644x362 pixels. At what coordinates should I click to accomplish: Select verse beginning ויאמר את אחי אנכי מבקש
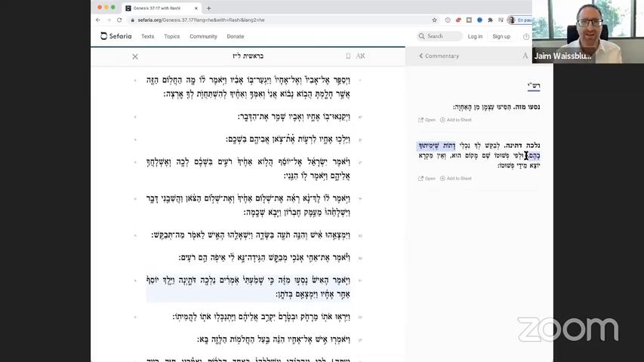click(x=264, y=258)
